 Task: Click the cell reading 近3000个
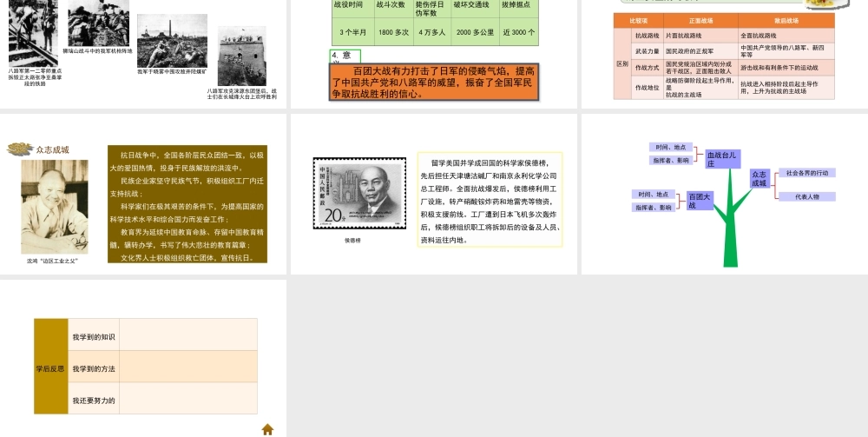(x=519, y=32)
